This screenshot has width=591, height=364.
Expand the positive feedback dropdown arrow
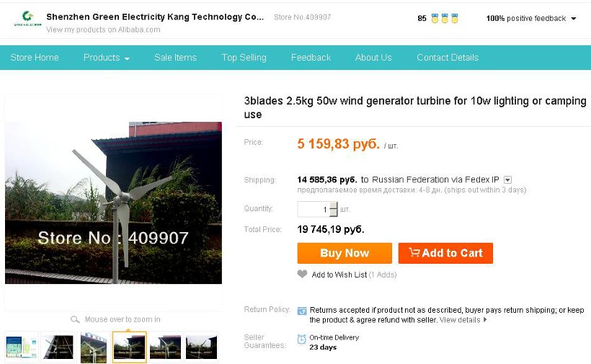point(574,19)
